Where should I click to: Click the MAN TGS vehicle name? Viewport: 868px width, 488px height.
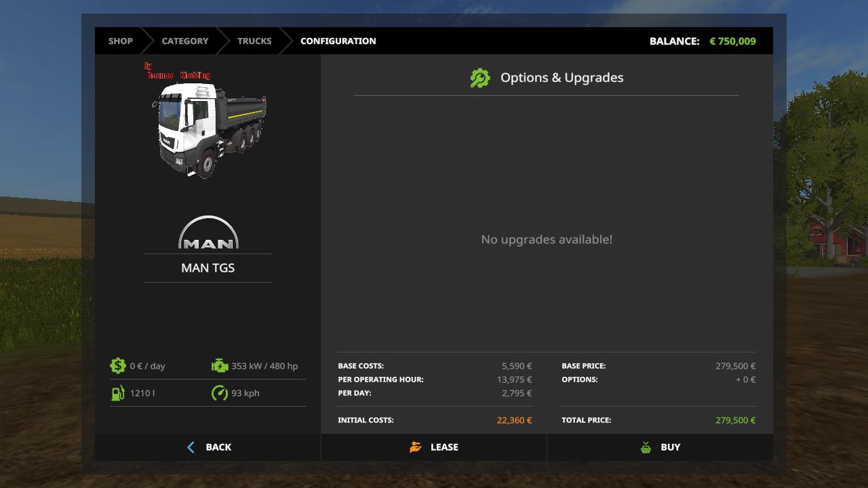[x=208, y=268]
